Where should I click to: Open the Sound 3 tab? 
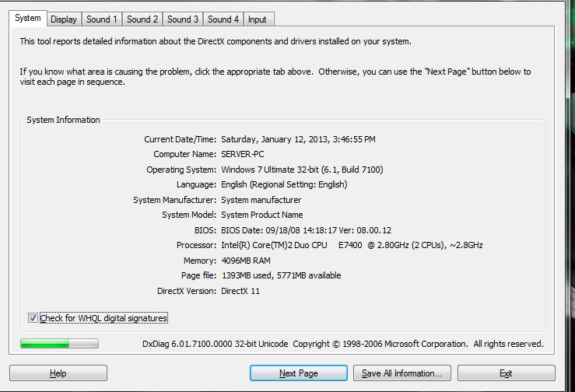[x=183, y=19]
